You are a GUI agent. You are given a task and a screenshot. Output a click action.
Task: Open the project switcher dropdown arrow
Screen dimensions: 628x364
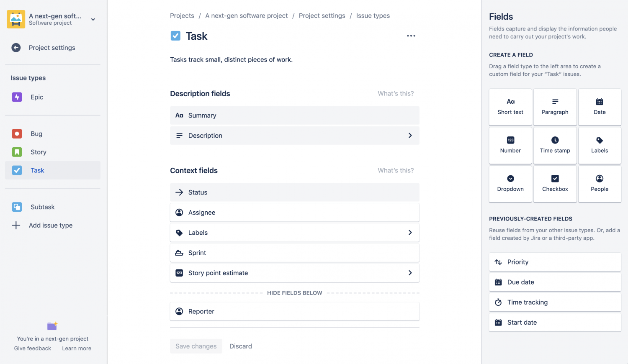[93, 19]
